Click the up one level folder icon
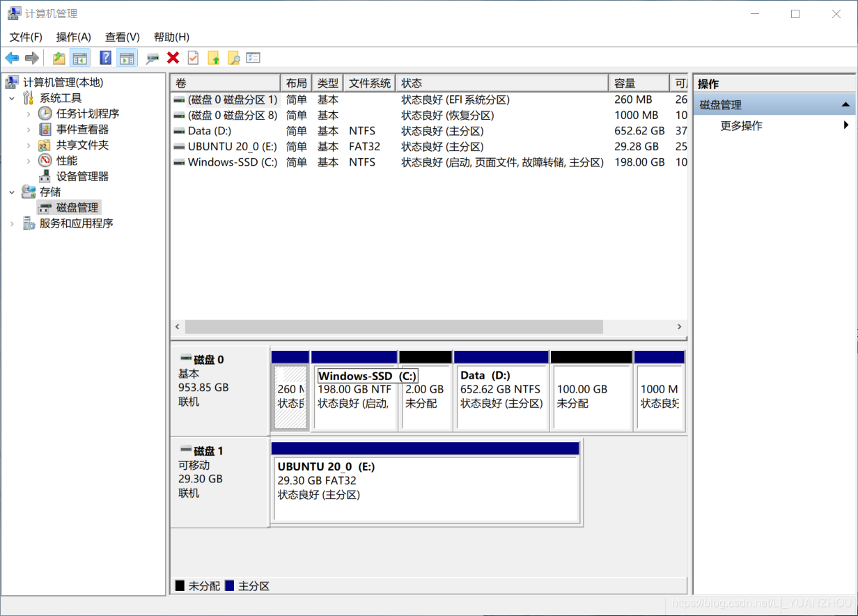858x616 pixels. pos(58,58)
